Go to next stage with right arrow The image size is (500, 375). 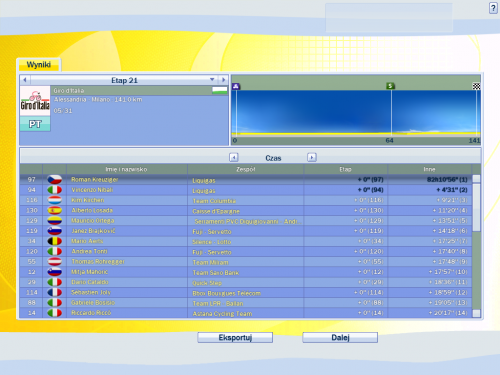pyautogui.click(x=223, y=80)
